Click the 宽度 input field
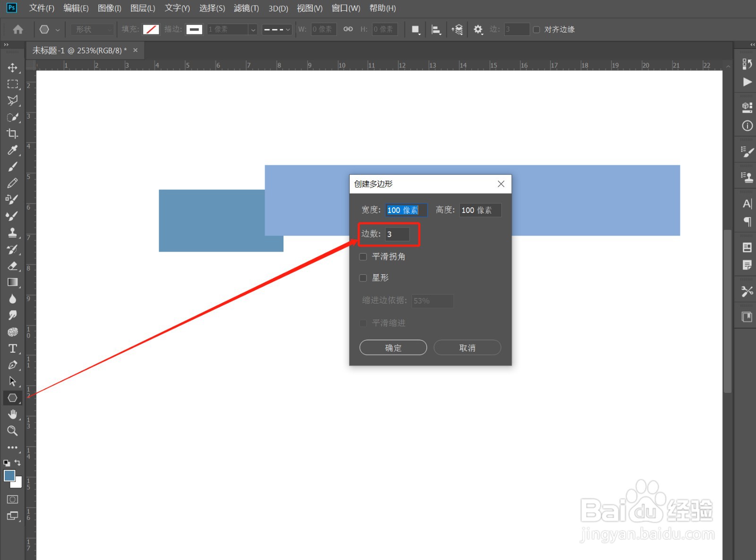Image resolution: width=756 pixels, height=560 pixels. 406,210
